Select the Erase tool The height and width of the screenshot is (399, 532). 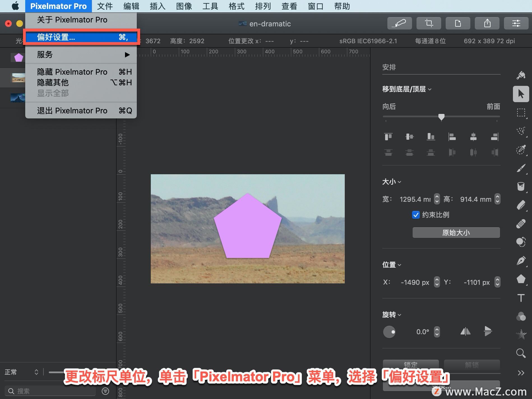[521, 205]
